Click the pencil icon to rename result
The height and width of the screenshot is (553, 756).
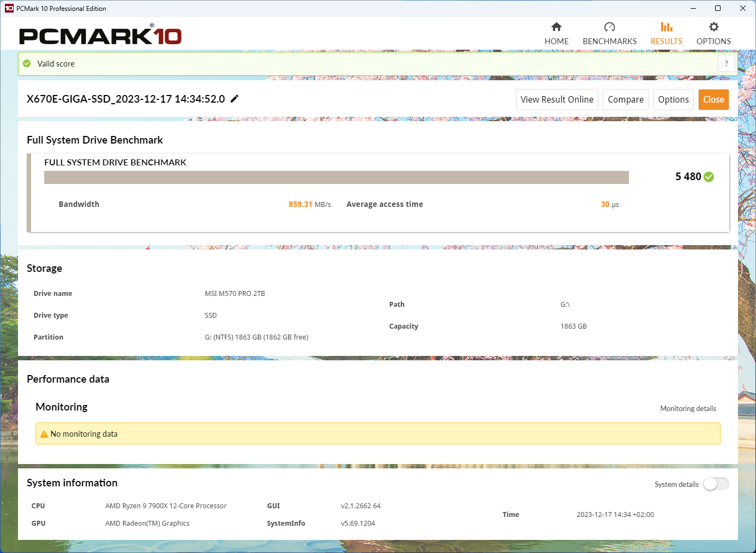point(235,99)
